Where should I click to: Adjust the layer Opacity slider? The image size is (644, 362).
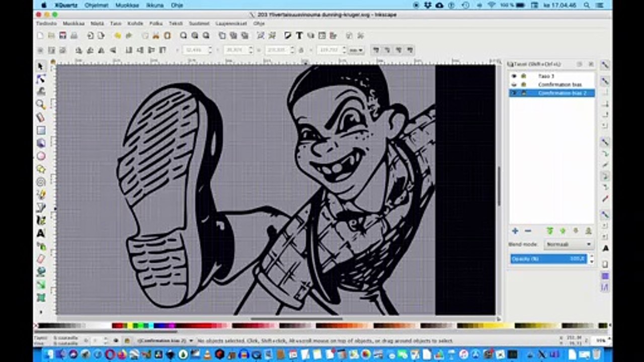pos(548,259)
